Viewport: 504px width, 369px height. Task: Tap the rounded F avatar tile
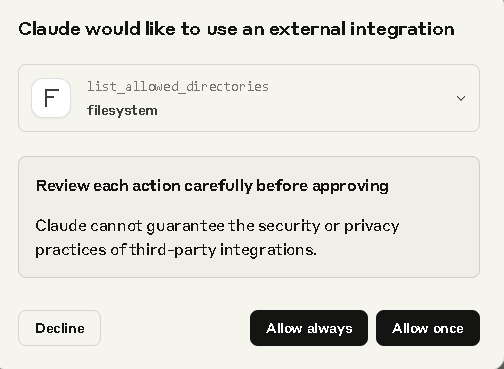(x=51, y=98)
